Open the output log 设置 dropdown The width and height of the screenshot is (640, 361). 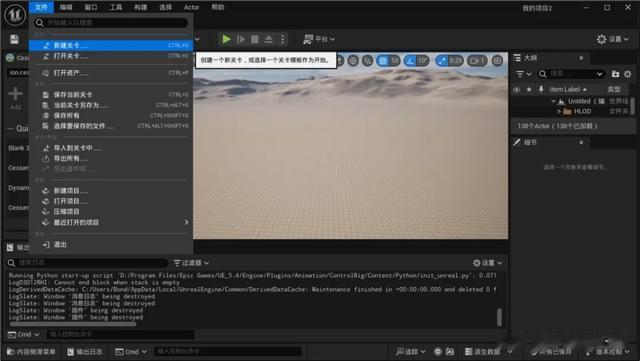click(x=487, y=263)
